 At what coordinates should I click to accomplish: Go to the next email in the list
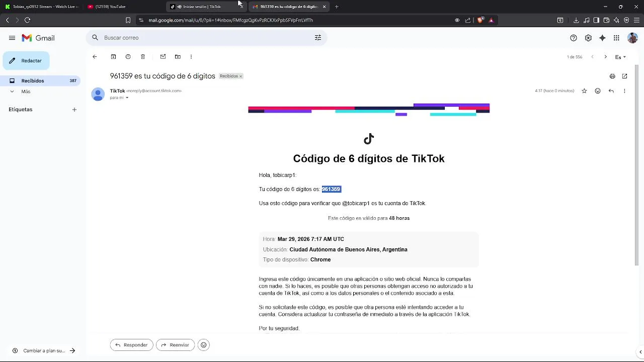pyautogui.click(x=605, y=57)
